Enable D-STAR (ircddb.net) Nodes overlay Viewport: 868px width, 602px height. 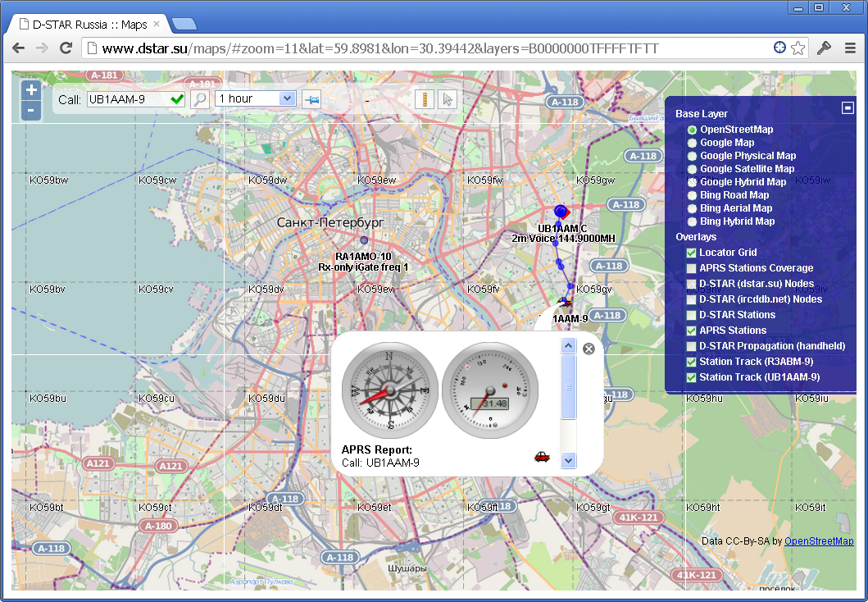[692, 299]
